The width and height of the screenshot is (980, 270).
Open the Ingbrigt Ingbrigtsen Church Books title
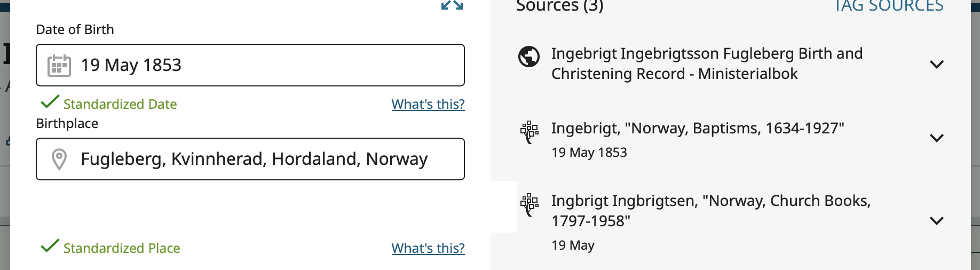[710, 210]
